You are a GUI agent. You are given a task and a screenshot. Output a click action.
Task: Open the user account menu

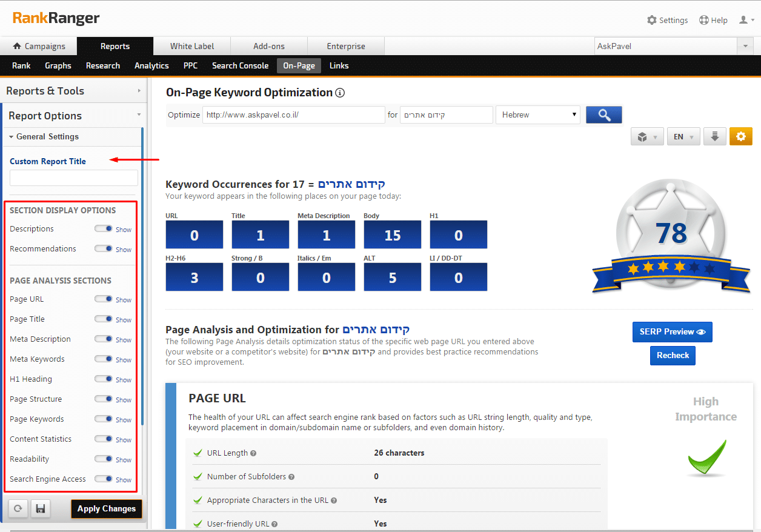746,20
